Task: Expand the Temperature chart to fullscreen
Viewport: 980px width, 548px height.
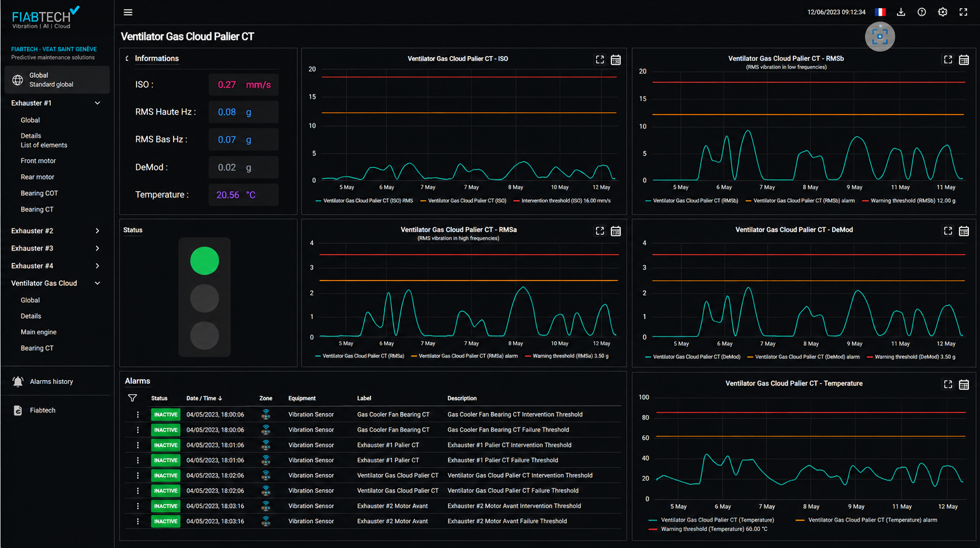Action: [948, 384]
